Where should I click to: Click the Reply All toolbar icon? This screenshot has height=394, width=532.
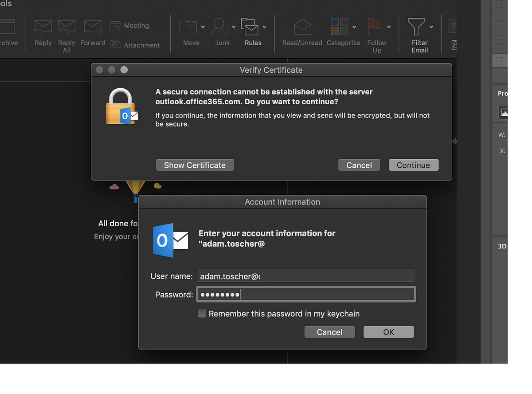66,28
